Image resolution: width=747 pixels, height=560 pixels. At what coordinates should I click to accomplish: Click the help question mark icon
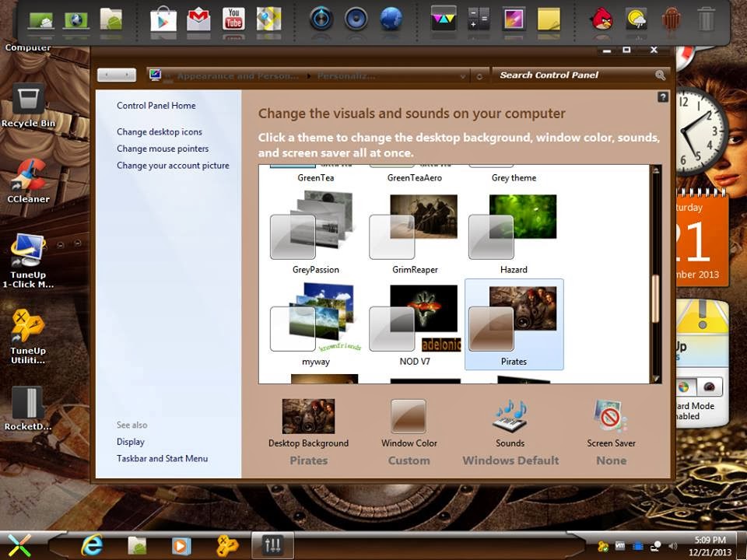pyautogui.click(x=663, y=97)
